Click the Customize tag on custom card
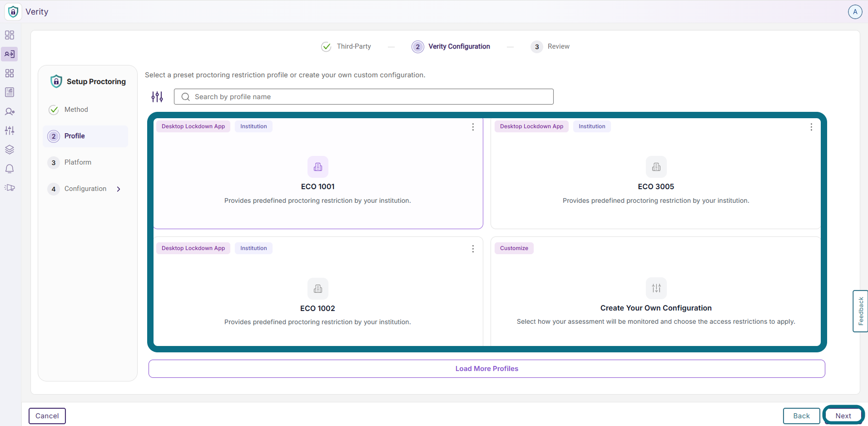The height and width of the screenshot is (426, 868). [x=514, y=248]
